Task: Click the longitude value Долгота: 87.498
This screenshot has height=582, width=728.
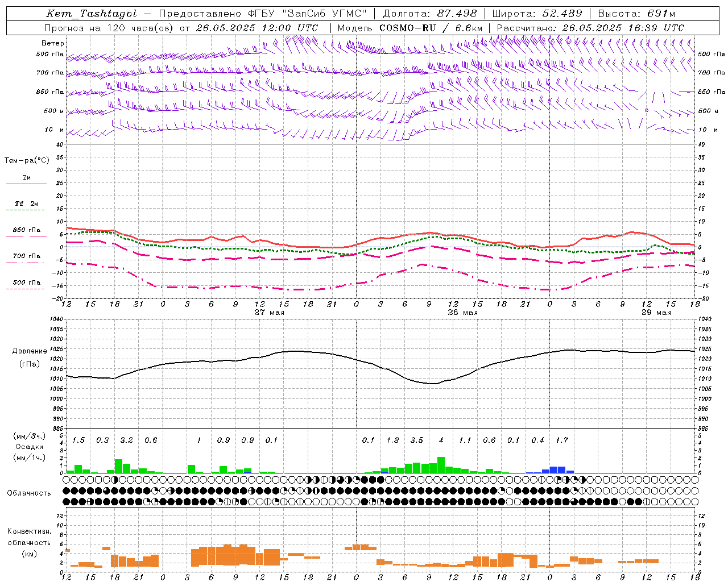Action: (x=430, y=14)
